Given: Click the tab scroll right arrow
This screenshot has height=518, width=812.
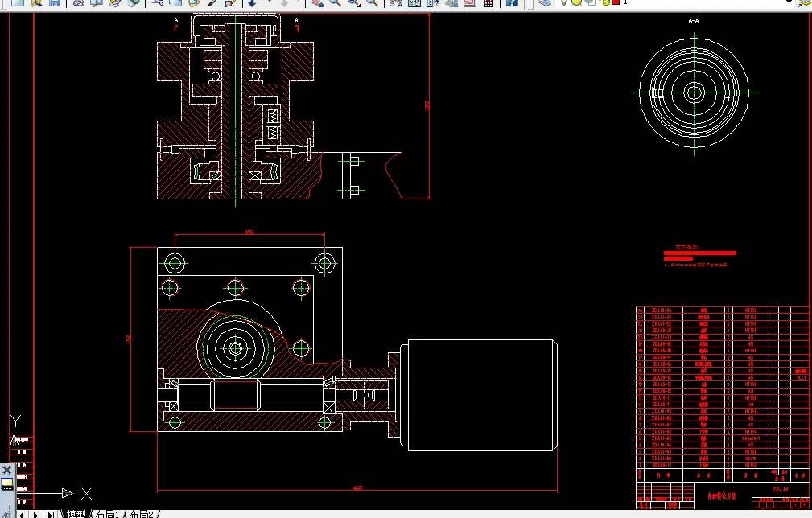Looking at the screenshot, I should coord(35,514).
